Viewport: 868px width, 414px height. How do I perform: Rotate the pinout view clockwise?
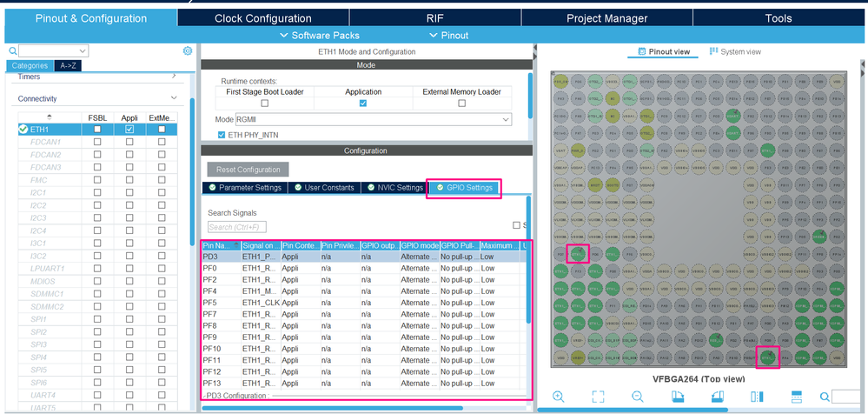[x=678, y=397]
